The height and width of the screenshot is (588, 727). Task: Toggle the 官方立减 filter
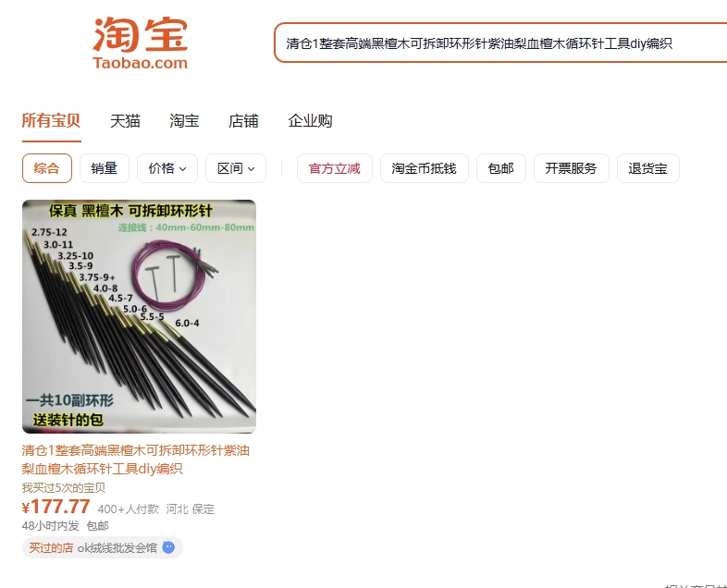[335, 168]
